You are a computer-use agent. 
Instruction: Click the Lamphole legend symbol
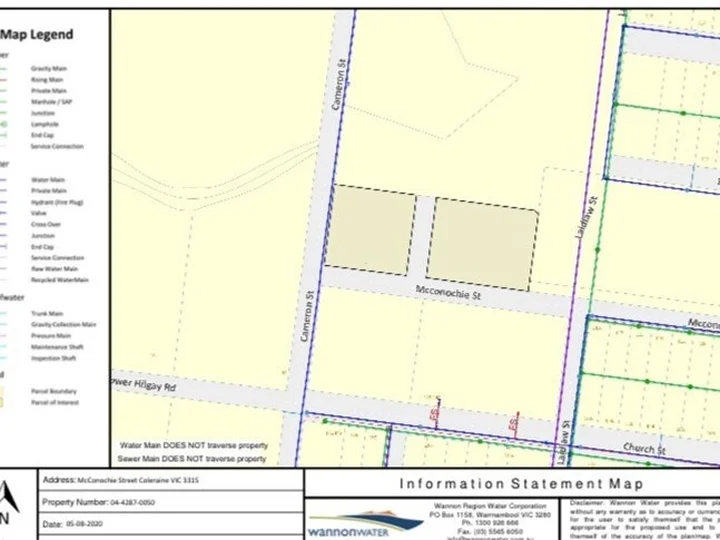3,124
